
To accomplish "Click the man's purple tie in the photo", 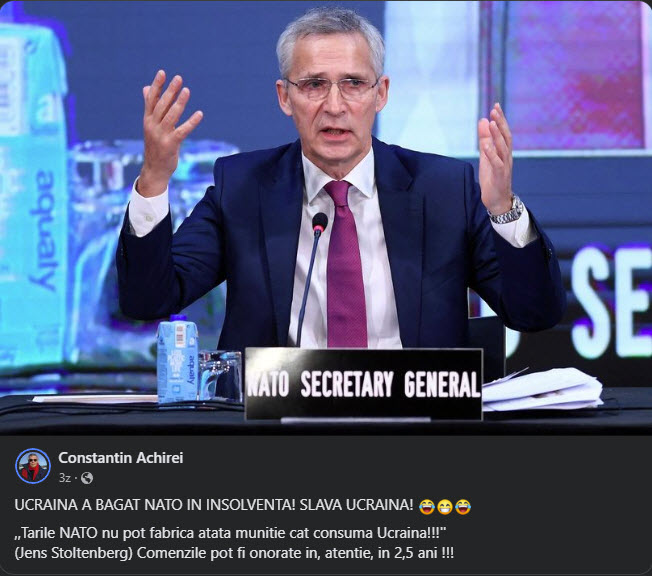I will click(345, 265).
